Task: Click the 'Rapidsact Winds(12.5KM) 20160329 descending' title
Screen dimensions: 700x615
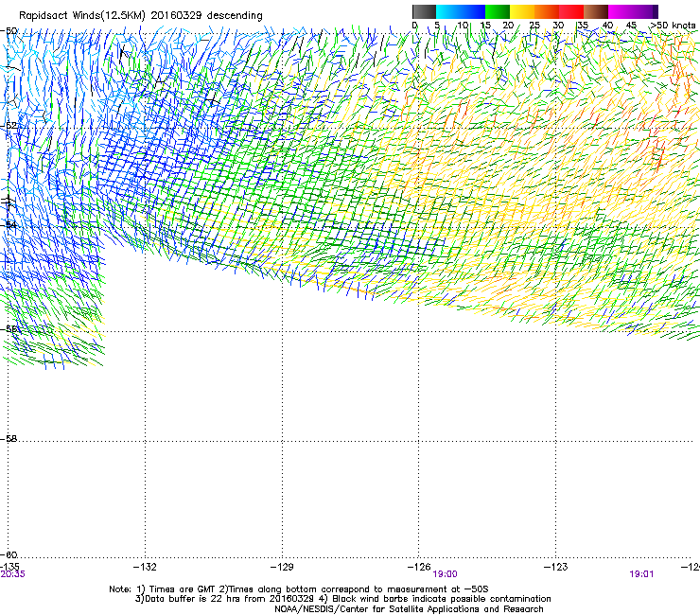Action: 141,16
